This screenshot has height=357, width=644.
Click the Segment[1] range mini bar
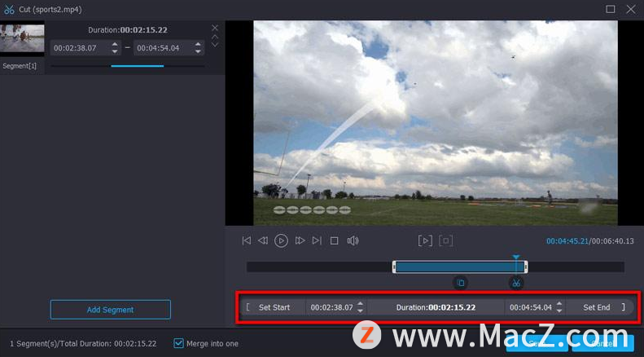pyautogui.click(x=127, y=66)
